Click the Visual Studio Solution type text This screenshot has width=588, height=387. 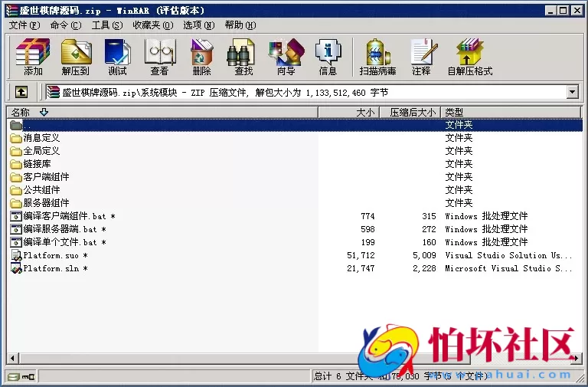click(508, 256)
